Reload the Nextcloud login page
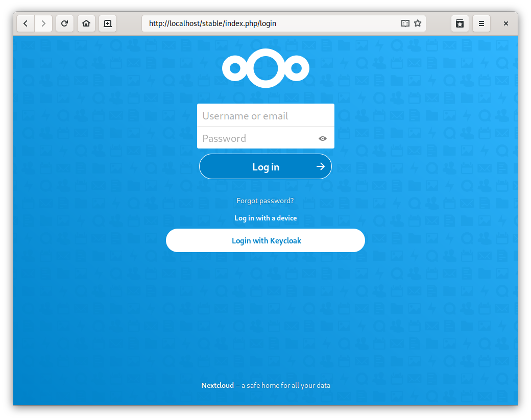The height and width of the screenshot is (420, 531). pyautogui.click(x=65, y=23)
